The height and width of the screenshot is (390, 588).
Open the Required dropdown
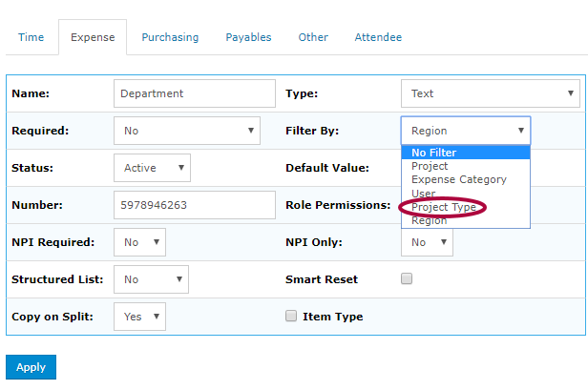tap(187, 131)
